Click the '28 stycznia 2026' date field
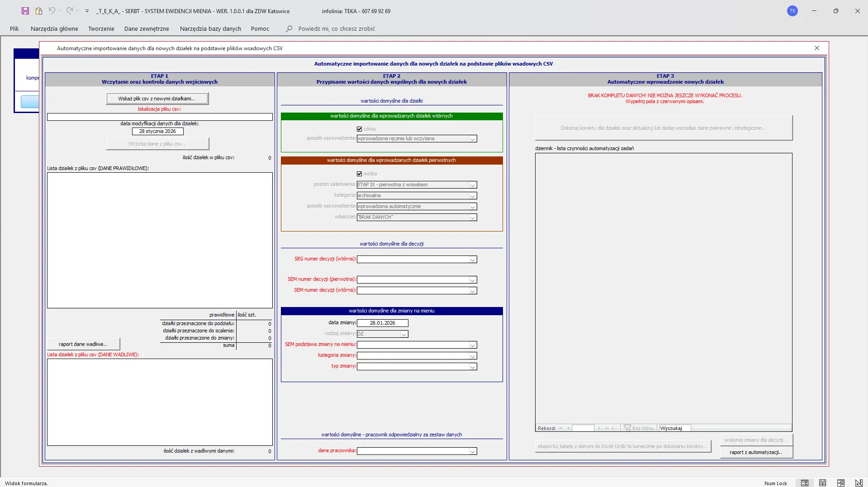This screenshot has height=487, width=868. [157, 132]
